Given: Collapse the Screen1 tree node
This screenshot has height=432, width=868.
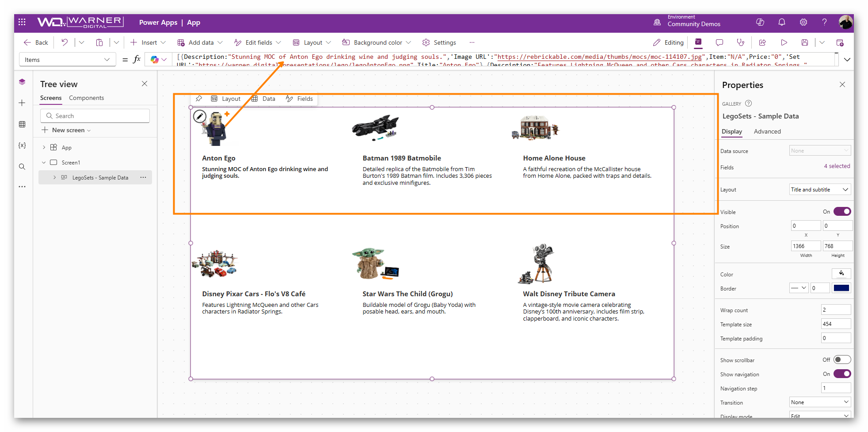Looking at the screenshot, I should 44,162.
